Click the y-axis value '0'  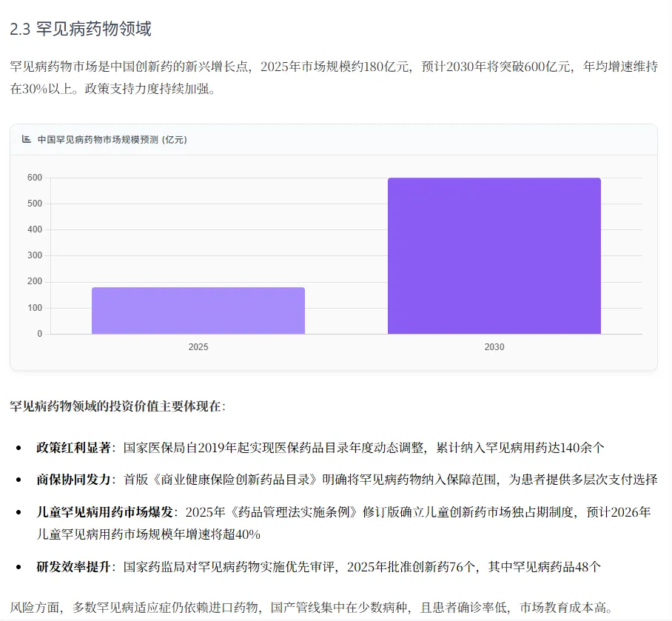39,334
